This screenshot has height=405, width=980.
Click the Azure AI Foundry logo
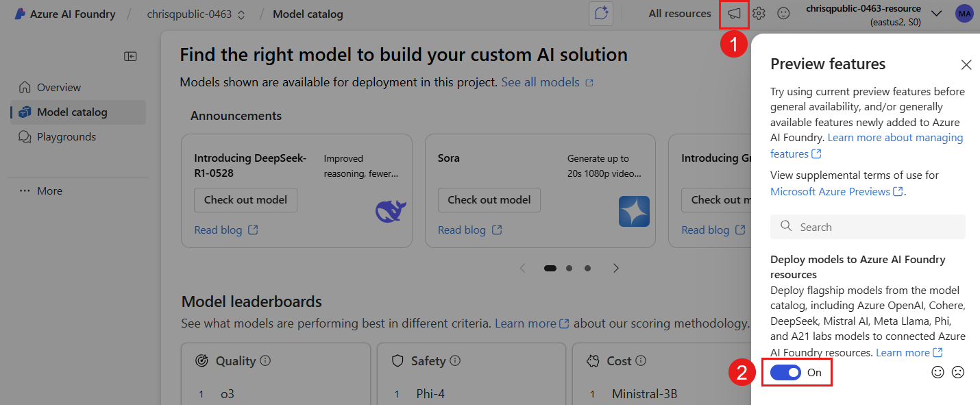point(19,14)
